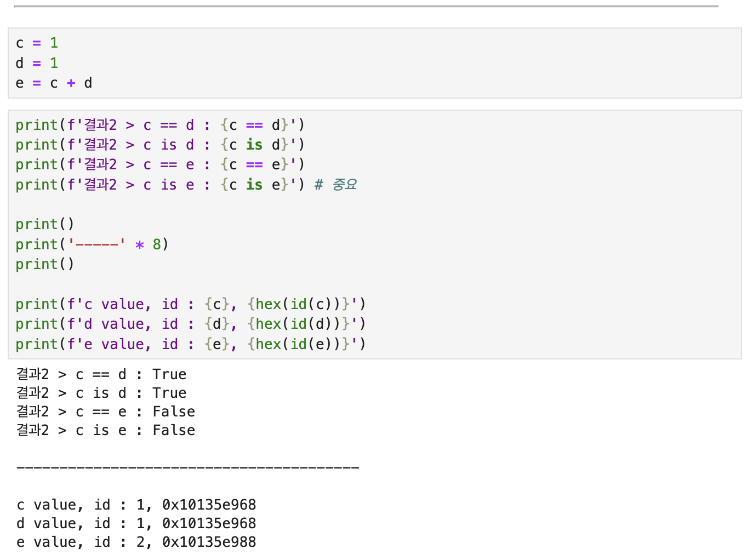Screen dimensions: 753x560
Task: Click the 'd value, id' print statement
Action: coord(191,324)
